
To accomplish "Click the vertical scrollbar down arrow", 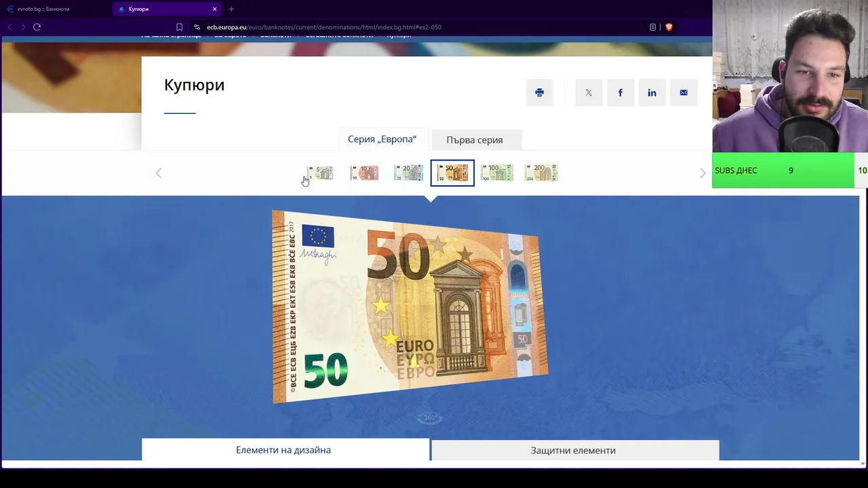I will click(863, 464).
